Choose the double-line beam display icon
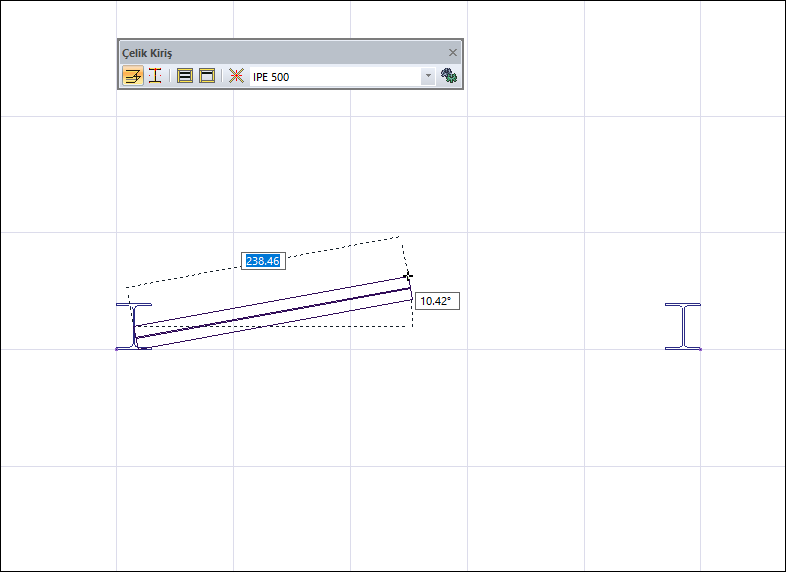786x572 pixels. coord(185,76)
